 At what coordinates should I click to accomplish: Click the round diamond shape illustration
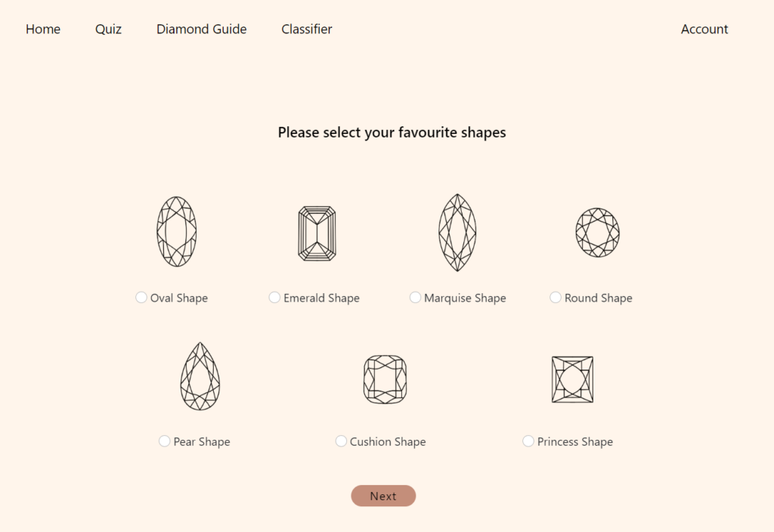pos(597,232)
